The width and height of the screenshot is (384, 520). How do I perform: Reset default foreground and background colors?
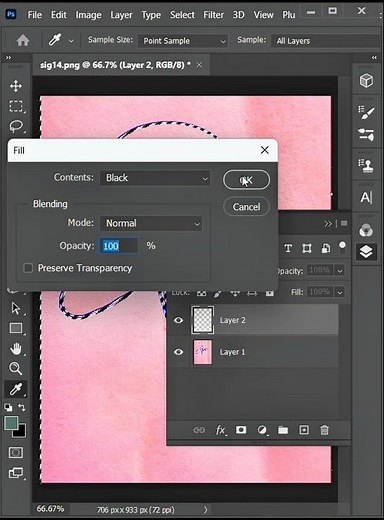coord(8,407)
